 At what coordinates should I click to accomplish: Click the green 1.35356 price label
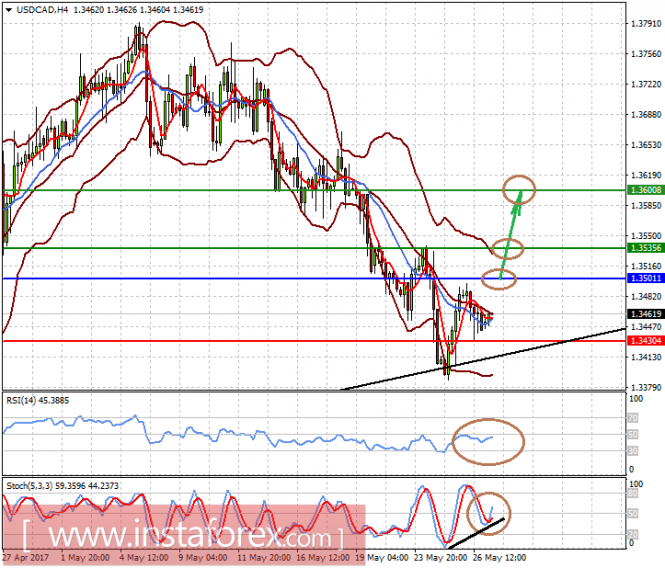coord(645,248)
